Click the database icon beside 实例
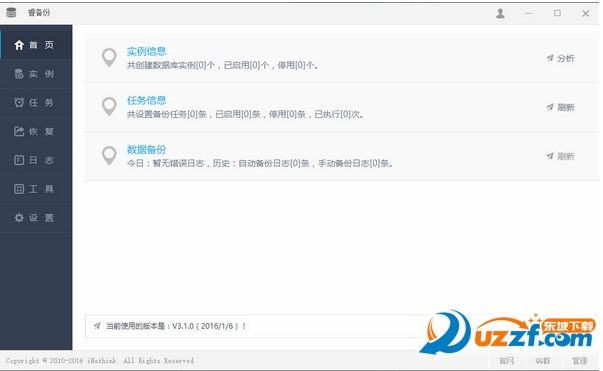Screen dimensions: 603x371 tap(19, 74)
